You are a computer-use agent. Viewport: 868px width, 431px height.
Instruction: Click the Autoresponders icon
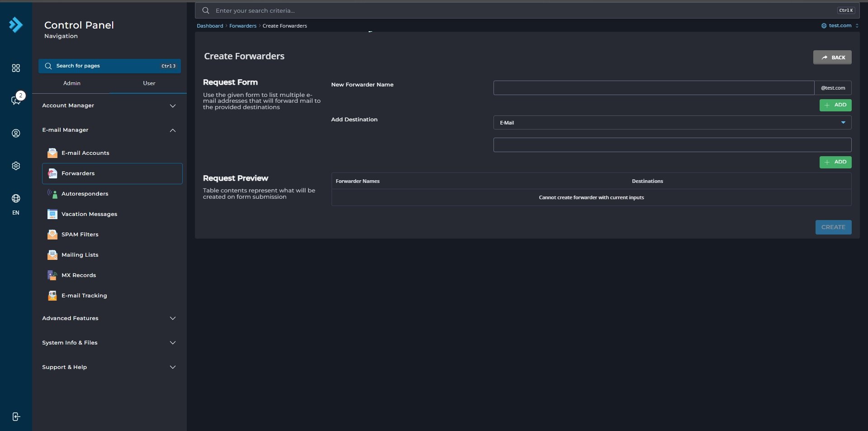pos(52,194)
